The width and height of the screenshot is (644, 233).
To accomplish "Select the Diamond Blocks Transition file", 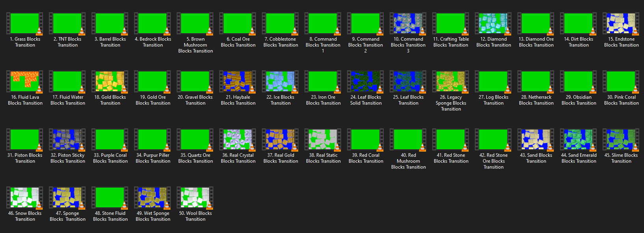I will 493,23.
